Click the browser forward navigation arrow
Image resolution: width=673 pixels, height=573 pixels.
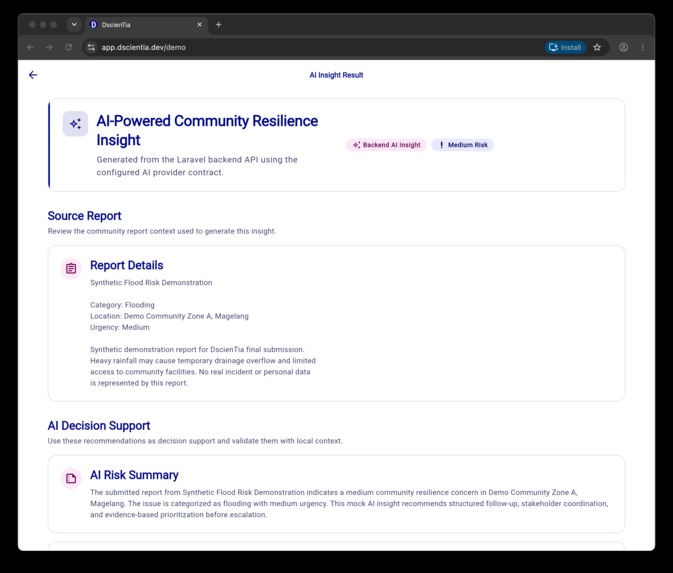[x=49, y=47]
